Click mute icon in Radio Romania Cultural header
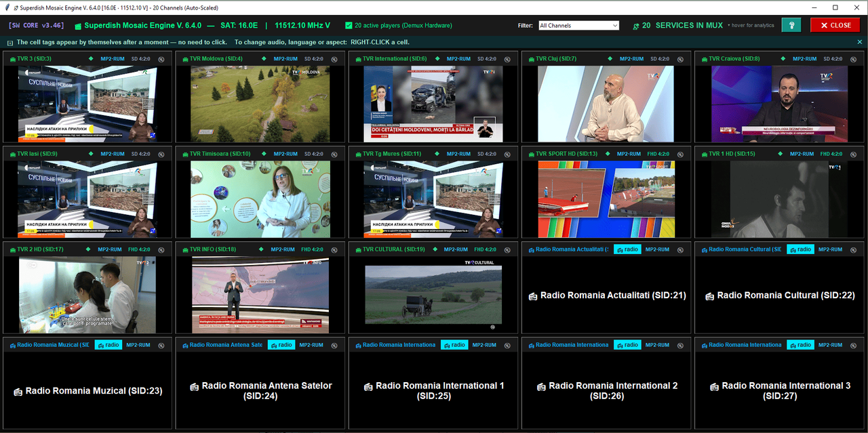This screenshot has height=433, width=868. [x=854, y=249]
